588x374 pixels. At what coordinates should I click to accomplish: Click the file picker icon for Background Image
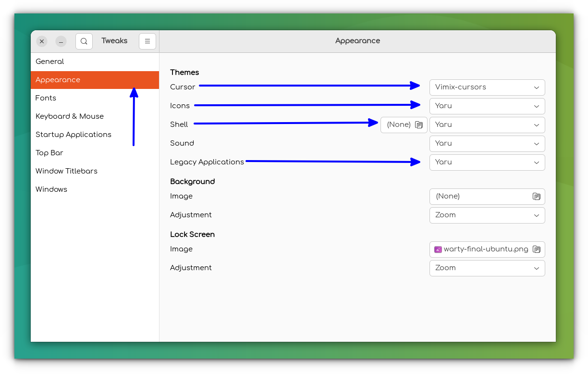click(x=536, y=196)
